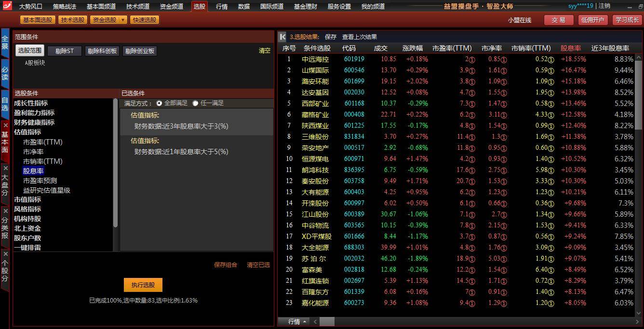644x329 pixels.
Task: Click 近3年股息率 column header
Action: (610, 48)
